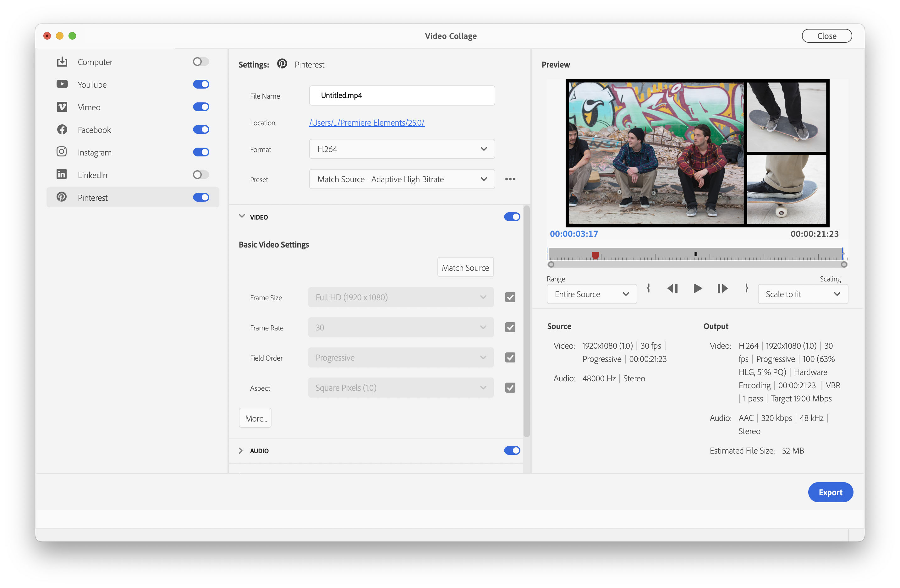Expand the AUDIO settings section
Image resolution: width=900 pixels, height=588 pixels.
(241, 450)
